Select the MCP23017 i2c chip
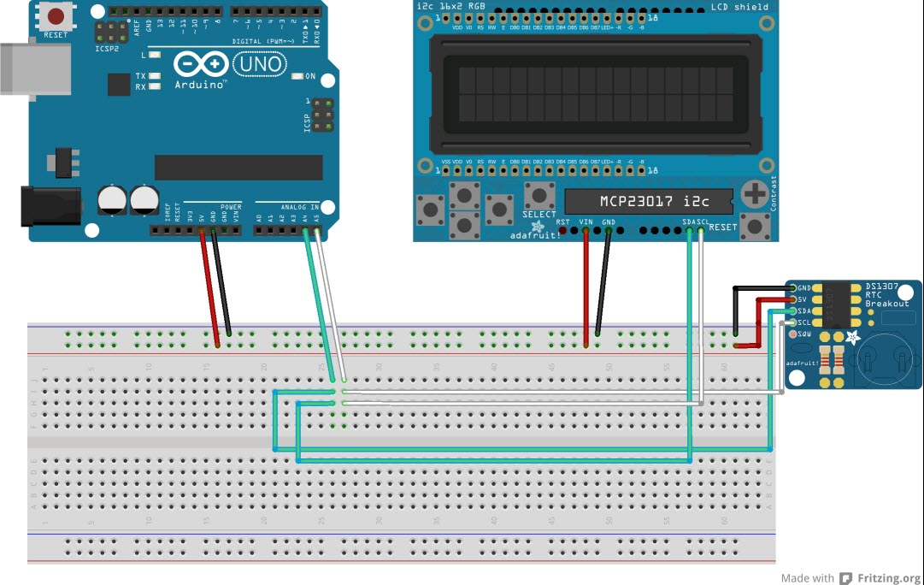Image resolution: width=924 pixels, height=585 pixels. tap(649, 202)
